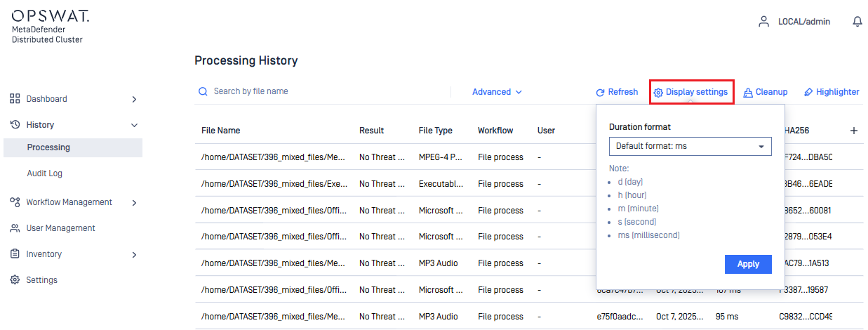Collapse the History section chevron
Image resolution: width=868 pixels, height=330 pixels.
[x=134, y=125]
